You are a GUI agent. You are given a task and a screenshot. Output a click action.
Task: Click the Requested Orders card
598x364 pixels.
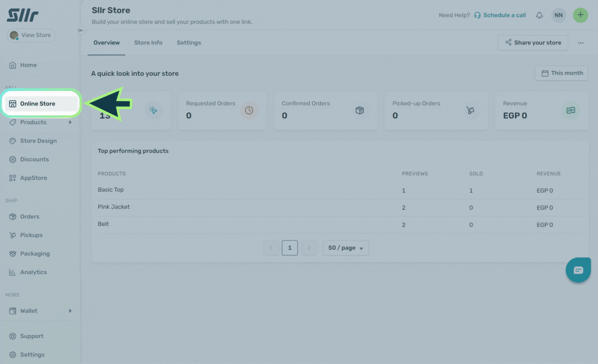(x=222, y=110)
